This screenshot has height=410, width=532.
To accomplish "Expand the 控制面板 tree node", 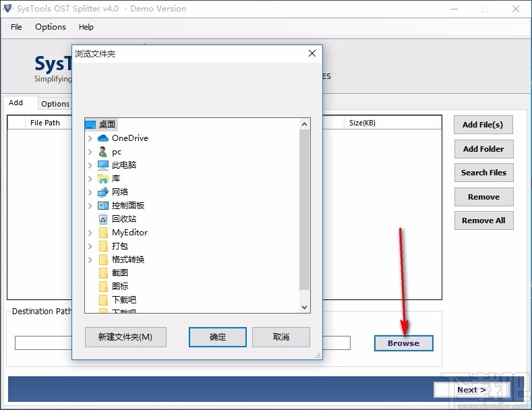I will click(90, 206).
